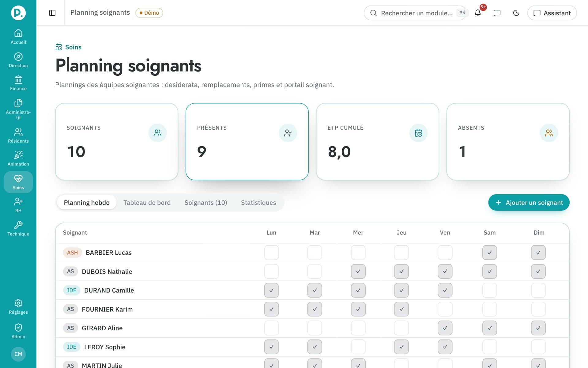Viewport: 588px width, 368px height.
Task: Open the RH section
Action: point(18,205)
